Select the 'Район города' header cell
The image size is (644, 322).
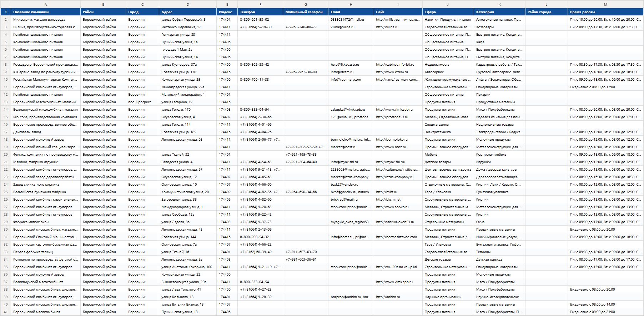click(547, 12)
